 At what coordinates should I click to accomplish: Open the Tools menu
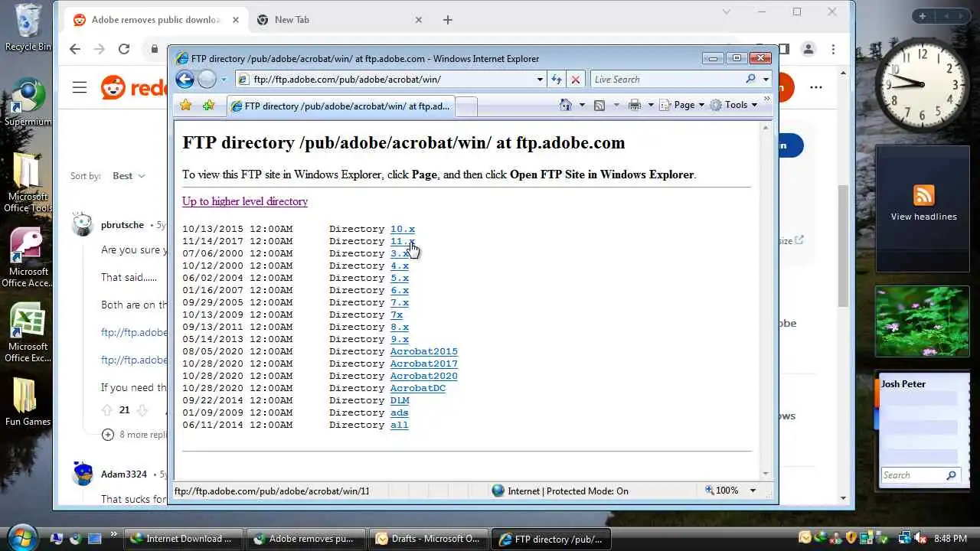(733, 105)
